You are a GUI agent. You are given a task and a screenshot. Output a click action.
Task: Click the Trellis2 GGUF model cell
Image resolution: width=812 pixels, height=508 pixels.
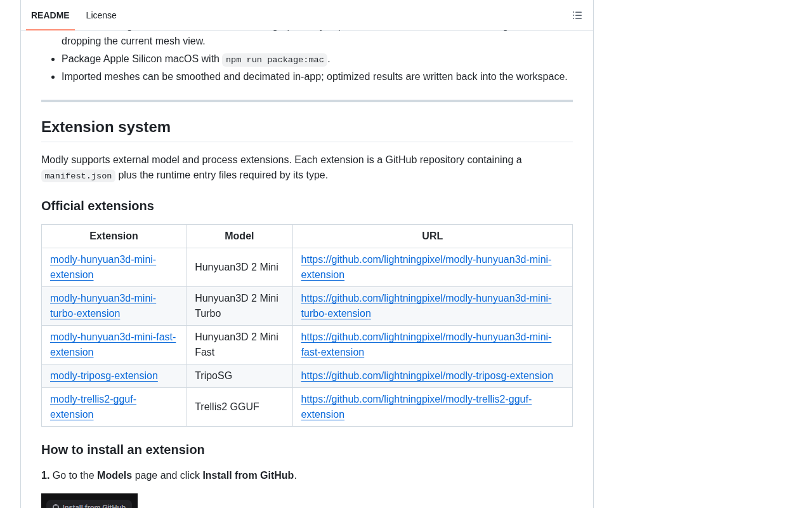[239, 407]
